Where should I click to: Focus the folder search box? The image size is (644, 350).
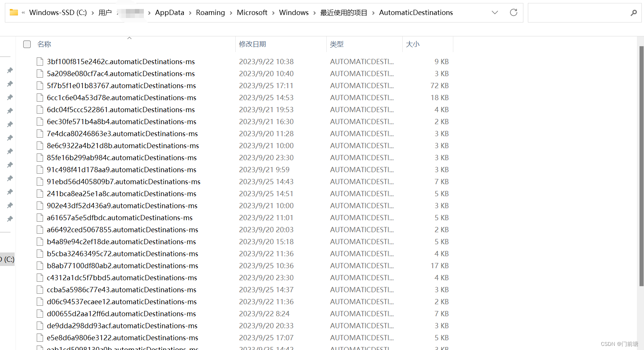pyautogui.click(x=584, y=13)
